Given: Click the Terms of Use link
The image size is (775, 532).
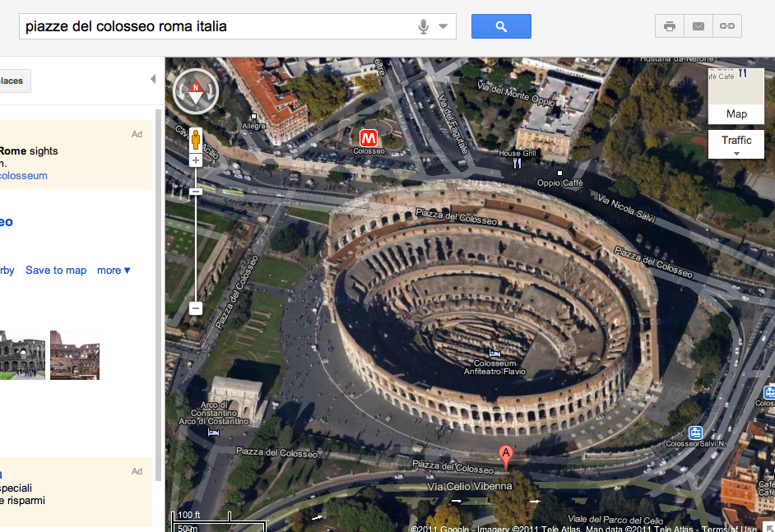Looking at the screenshot, I should pos(729,528).
